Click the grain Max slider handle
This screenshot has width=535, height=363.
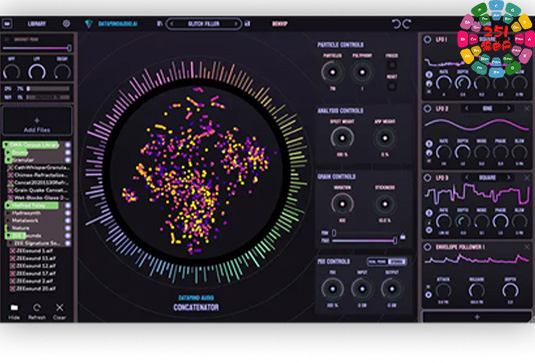[x=395, y=240]
